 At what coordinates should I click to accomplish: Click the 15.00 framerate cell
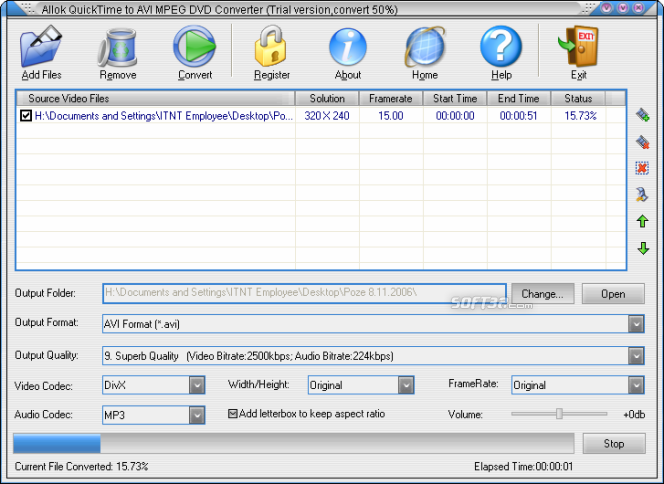[x=390, y=116]
